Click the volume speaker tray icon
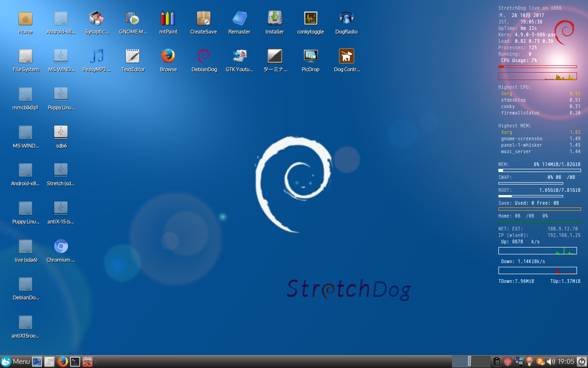Image resolution: width=588 pixels, height=368 pixels. click(551, 362)
